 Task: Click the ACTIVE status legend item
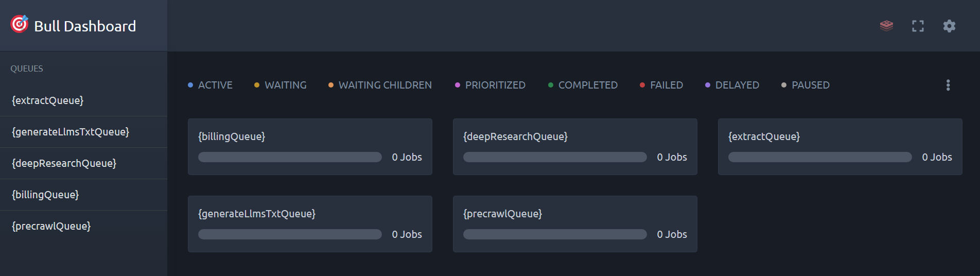[210, 85]
